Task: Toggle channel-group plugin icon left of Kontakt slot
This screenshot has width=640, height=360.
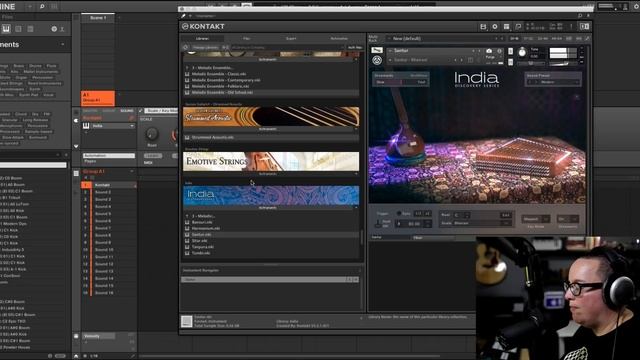Action: pyautogui.click(x=76, y=120)
